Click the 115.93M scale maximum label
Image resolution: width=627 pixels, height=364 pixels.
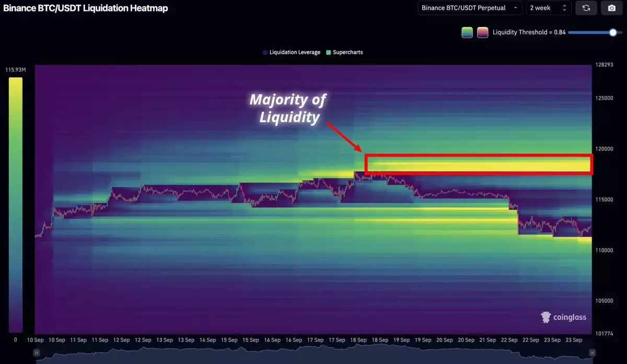[x=16, y=69]
